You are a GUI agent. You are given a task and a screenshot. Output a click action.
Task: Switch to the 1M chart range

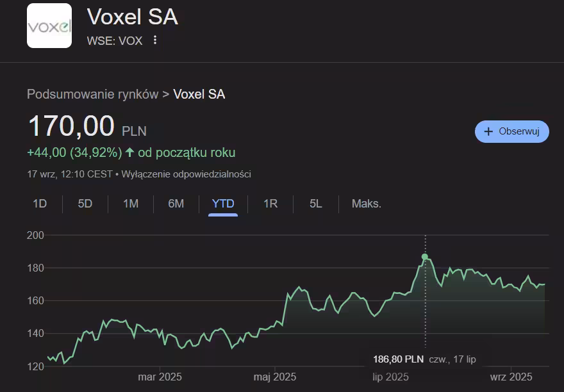[131, 204]
